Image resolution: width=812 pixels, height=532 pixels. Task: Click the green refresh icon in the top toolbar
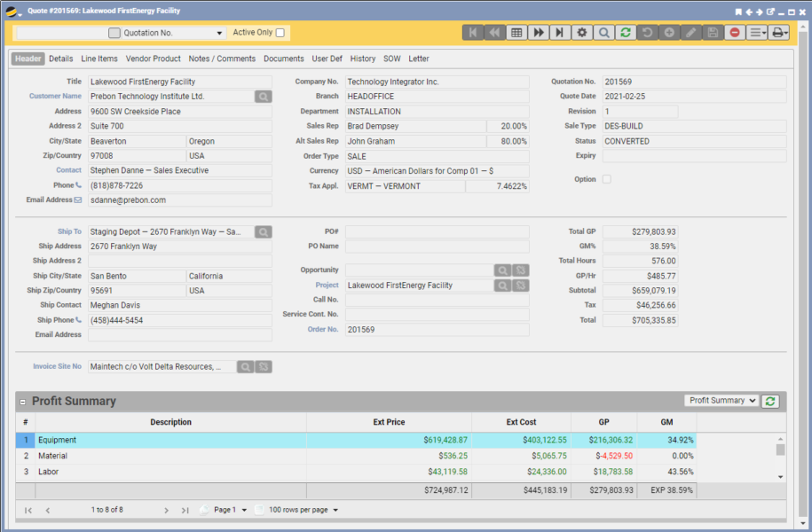pos(626,33)
